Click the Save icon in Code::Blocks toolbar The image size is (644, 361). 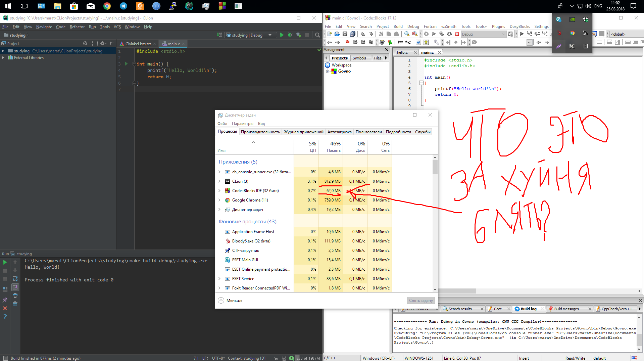pos(345,34)
